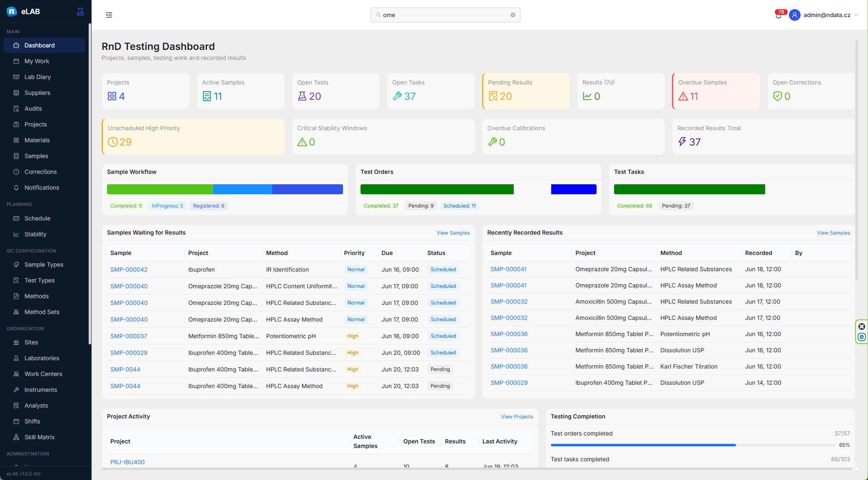This screenshot has width=868, height=480.
Task: Click the Work Centers icon
Action: 16,374
